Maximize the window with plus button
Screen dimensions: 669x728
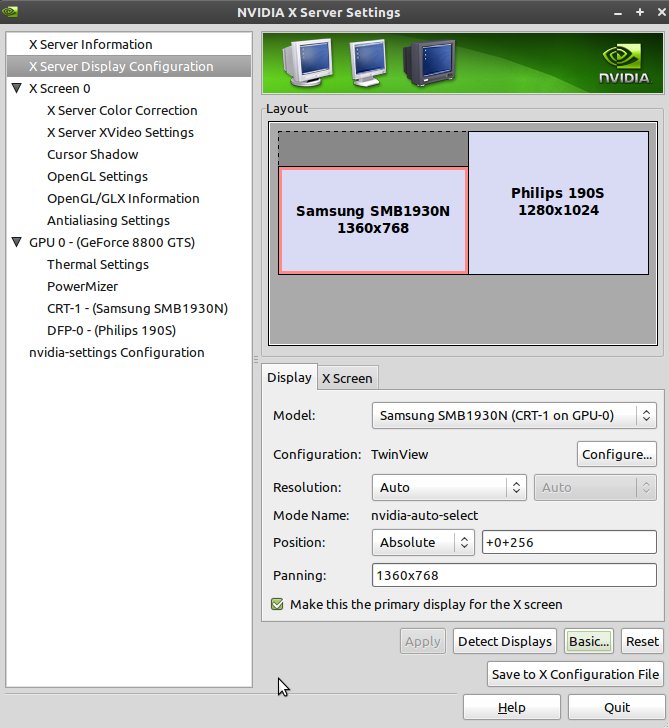pos(640,12)
